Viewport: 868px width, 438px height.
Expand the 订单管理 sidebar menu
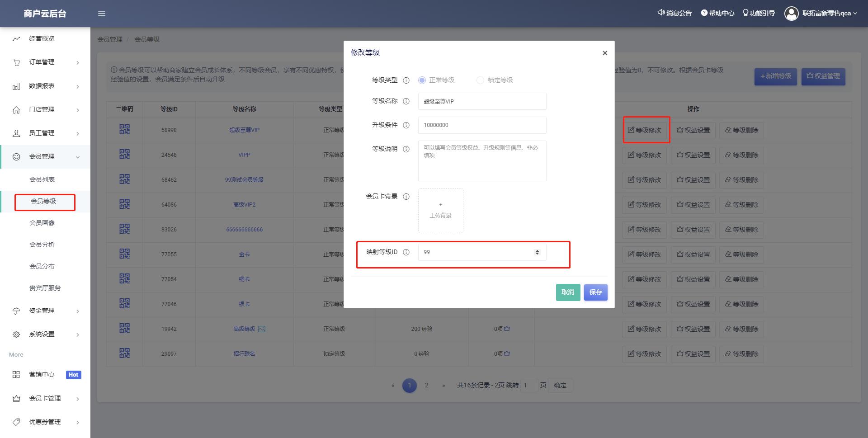coord(45,62)
